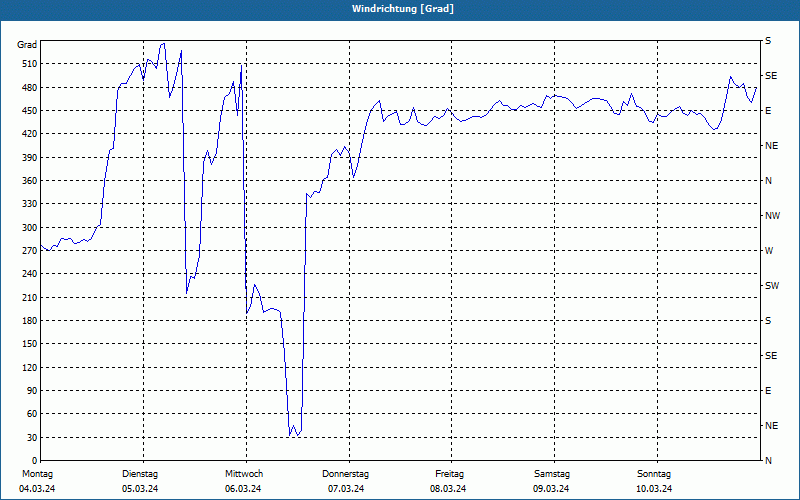Click the 420 y-axis tick label
Viewport: 800px width, 500px height.
pyautogui.click(x=30, y=134)
